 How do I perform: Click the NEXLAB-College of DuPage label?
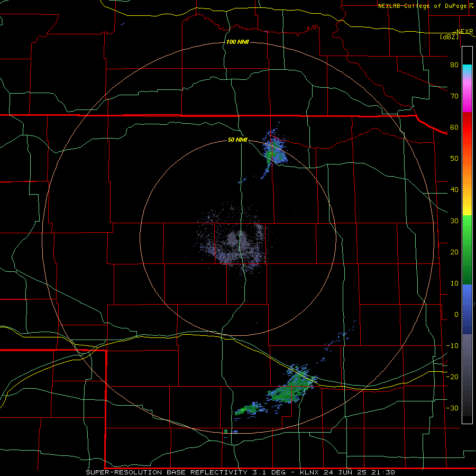(x=422, y=6)
